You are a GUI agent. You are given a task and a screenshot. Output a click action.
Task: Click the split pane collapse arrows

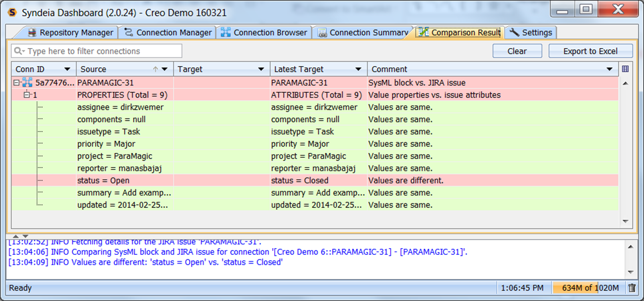pyautogui.click(x=20, y=236)
